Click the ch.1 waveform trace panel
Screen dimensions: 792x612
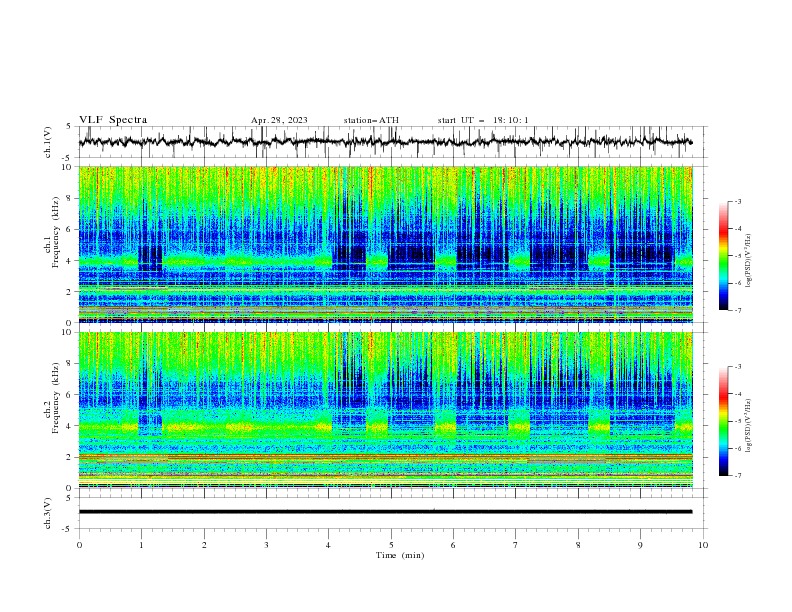coord(392,142)
